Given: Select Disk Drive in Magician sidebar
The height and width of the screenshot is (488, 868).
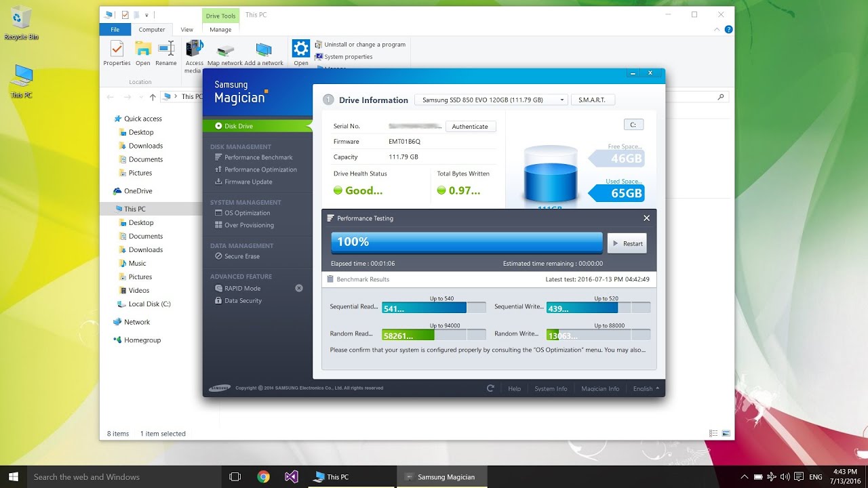Looking at the screenshot, I should (258, 126).
